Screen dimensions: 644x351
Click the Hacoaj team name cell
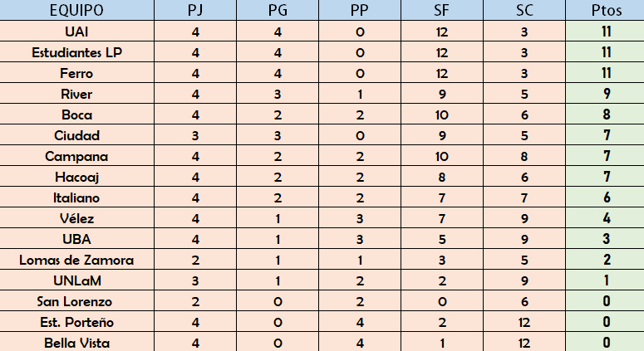(76, 177)
